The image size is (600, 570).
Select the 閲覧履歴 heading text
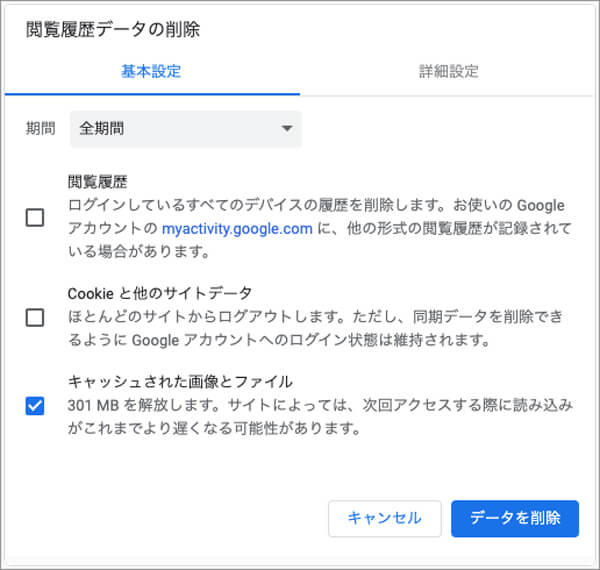97,182
